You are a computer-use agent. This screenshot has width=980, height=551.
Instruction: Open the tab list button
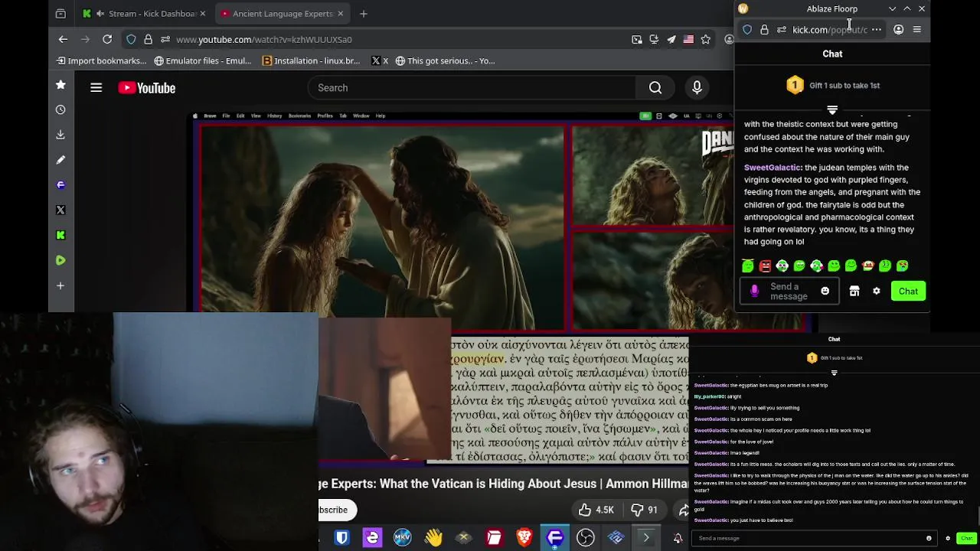[60, 13]
